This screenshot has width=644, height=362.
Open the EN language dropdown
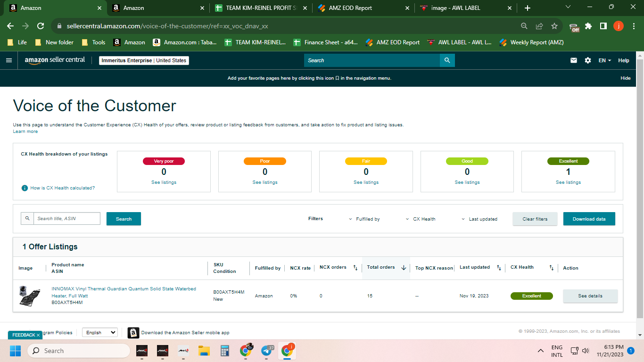[x=605, y=60]
